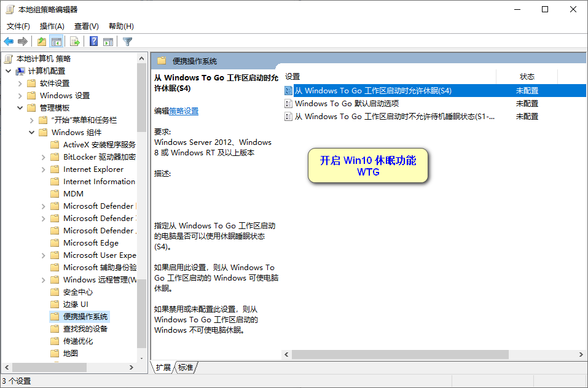Viewport: 588px width, 388px height.
Task: Expand the 软件设置 tree node
Action: tap(20, 83)
